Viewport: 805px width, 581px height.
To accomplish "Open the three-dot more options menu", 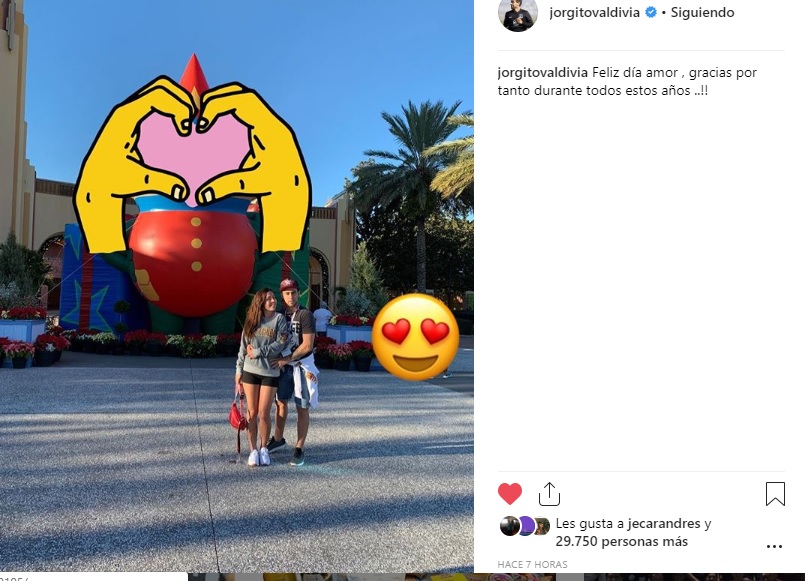I will point(774,547).
